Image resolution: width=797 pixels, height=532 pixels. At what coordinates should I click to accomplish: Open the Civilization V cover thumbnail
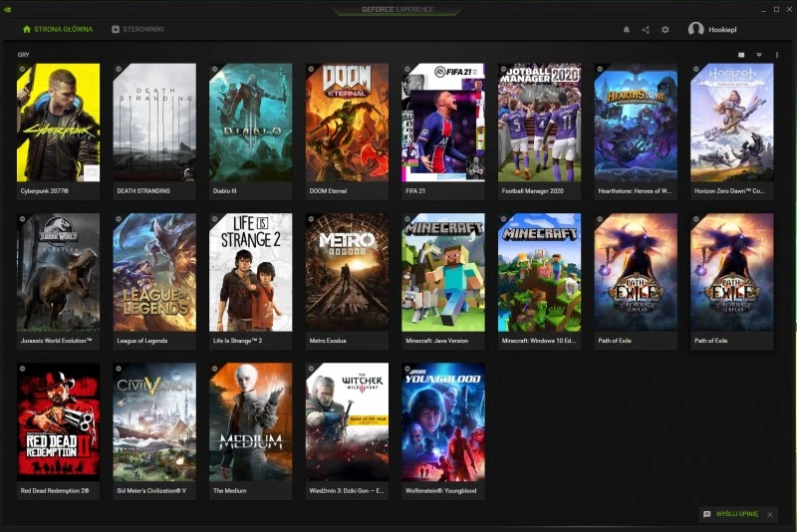click(x=154, y=422)
